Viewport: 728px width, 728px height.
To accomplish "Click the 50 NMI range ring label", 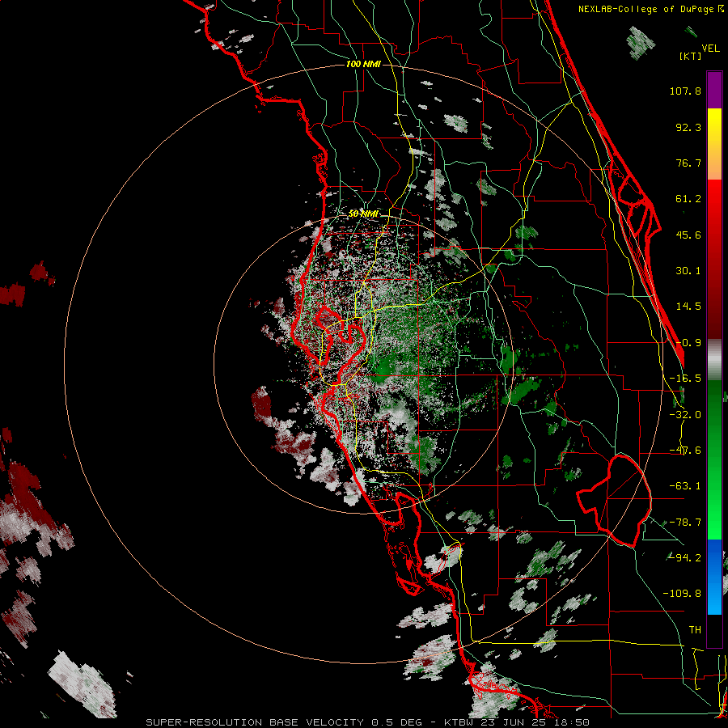I will pos(363,214).
